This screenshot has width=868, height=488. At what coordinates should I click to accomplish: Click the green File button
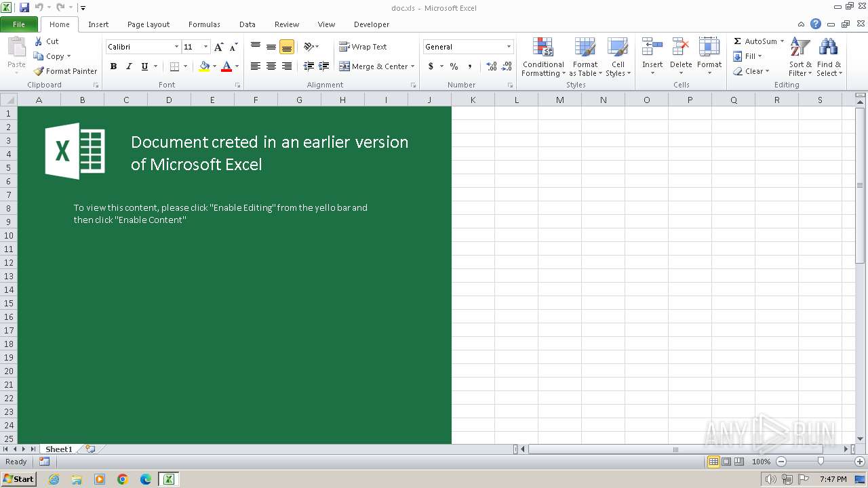(x=19, y=24)
